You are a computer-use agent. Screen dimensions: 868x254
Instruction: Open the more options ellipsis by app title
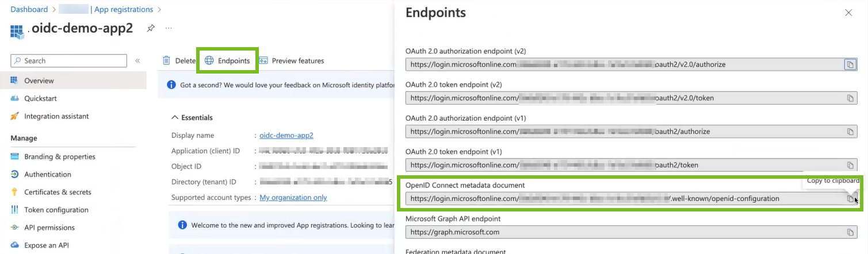pyautogui.click(x=169, y=28)
